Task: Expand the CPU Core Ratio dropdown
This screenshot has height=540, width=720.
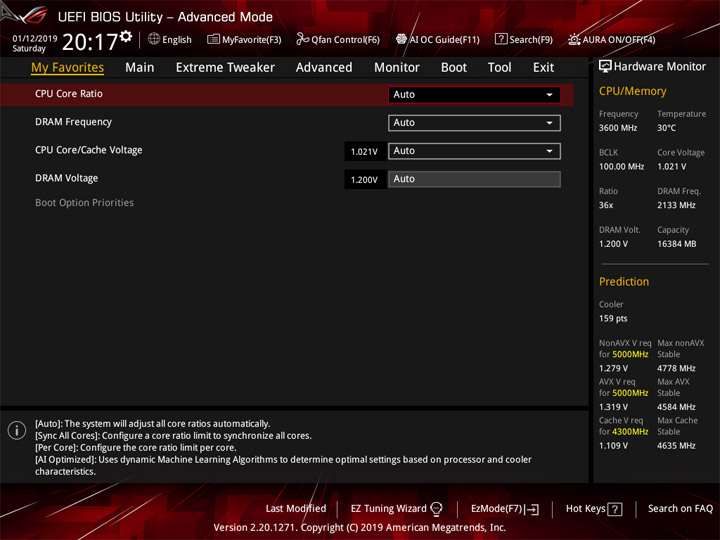Action: [474, 95]
